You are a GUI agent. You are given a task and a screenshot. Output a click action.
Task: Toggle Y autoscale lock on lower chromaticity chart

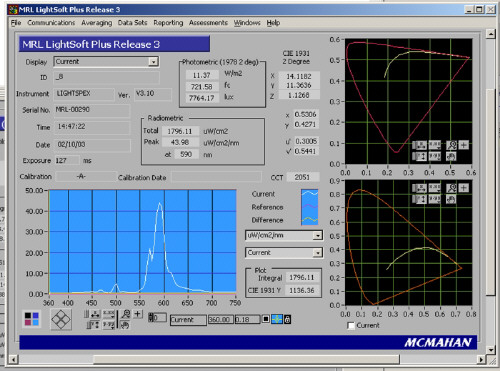414,199
